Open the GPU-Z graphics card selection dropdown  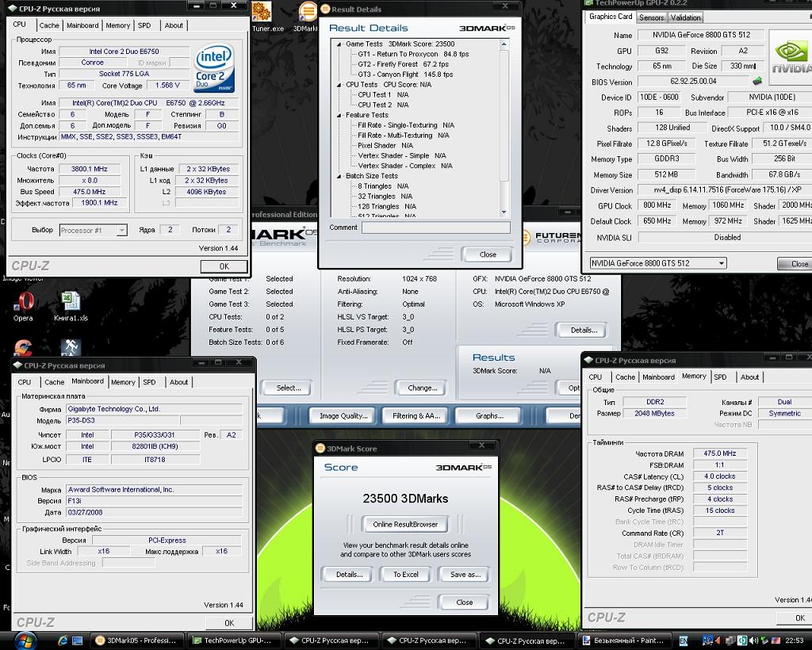[x=721, y=263]
